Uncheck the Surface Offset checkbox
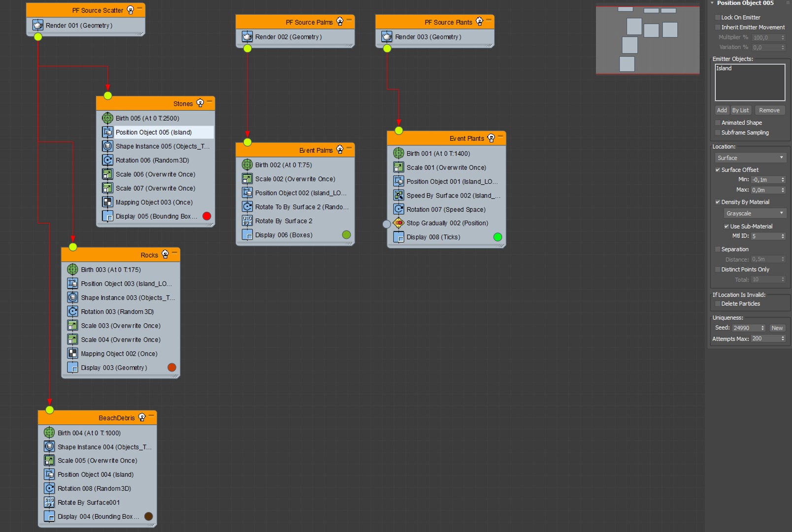The width and height of the screenshot is (792, 532). pos(718,170)
